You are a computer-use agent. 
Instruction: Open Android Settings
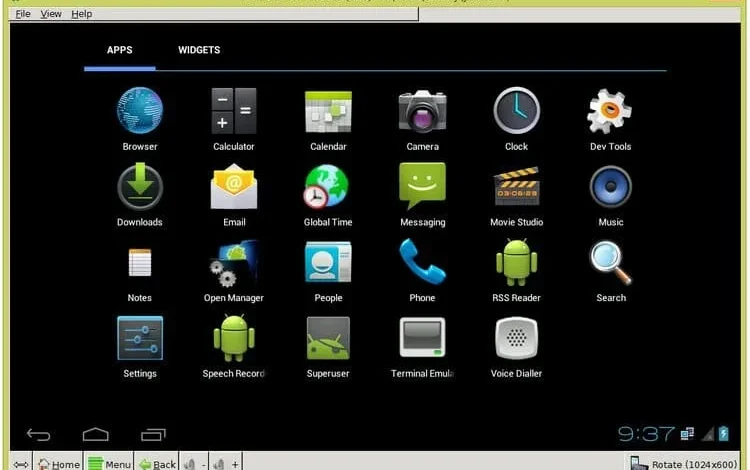(140, 338)
